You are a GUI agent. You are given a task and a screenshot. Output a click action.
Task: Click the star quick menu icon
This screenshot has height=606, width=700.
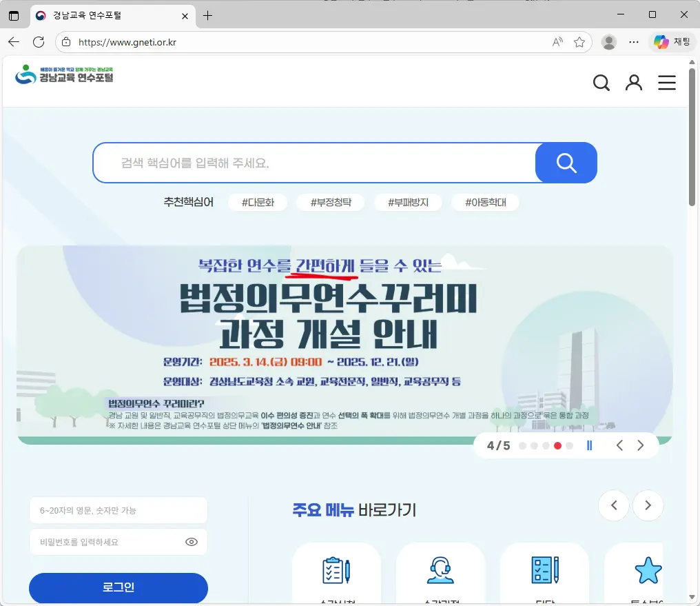pyautogui.click(x=648, y=570)
